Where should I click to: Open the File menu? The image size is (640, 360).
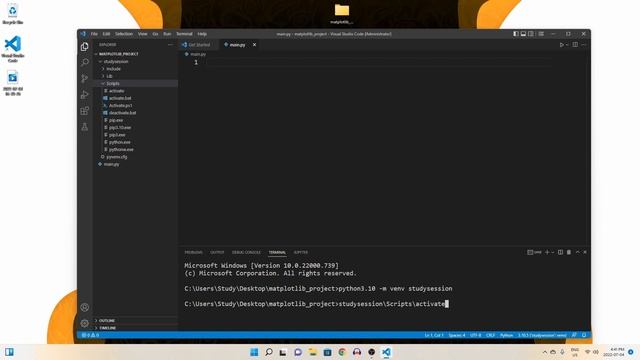(x=94, y=34)
